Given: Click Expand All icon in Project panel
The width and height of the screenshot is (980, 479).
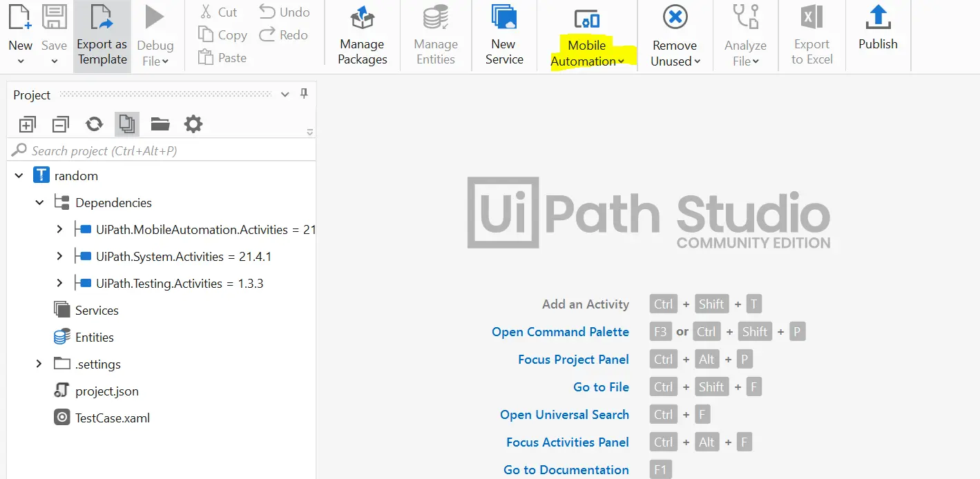Looking at the screenshot, I should (28, 124).
